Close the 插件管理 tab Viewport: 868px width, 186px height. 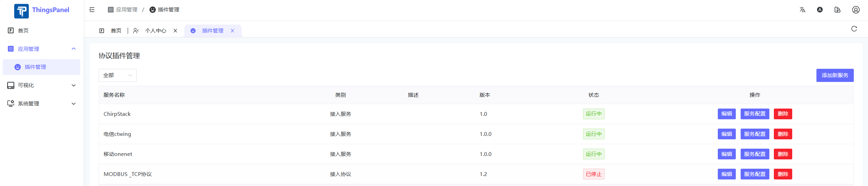[233, 31]
